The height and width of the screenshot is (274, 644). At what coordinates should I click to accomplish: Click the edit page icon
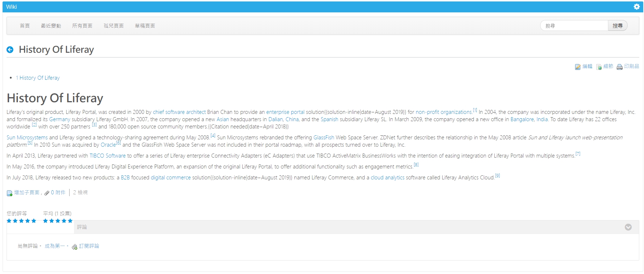(578, 67)
